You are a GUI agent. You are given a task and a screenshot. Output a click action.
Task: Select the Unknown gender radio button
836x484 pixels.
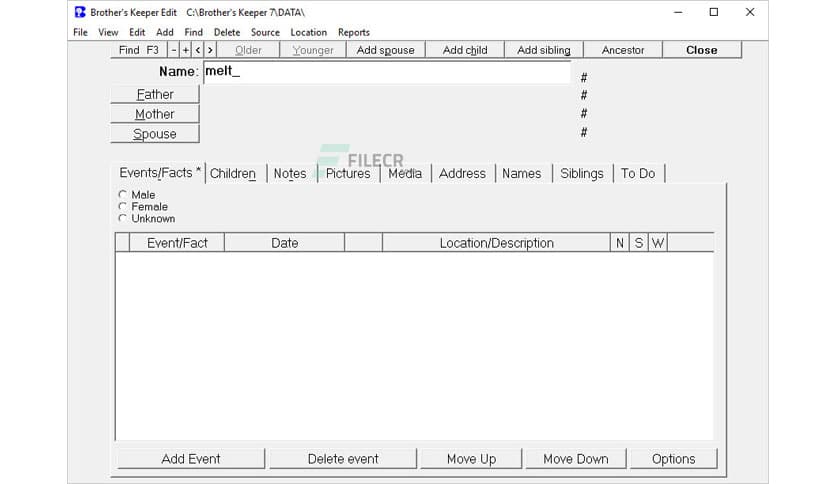click(x=123, y=218)
